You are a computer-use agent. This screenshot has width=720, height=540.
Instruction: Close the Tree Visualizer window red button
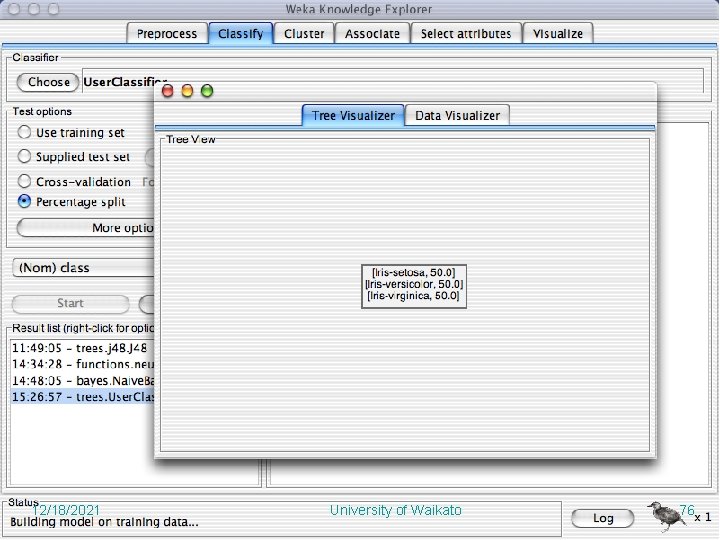168,91
